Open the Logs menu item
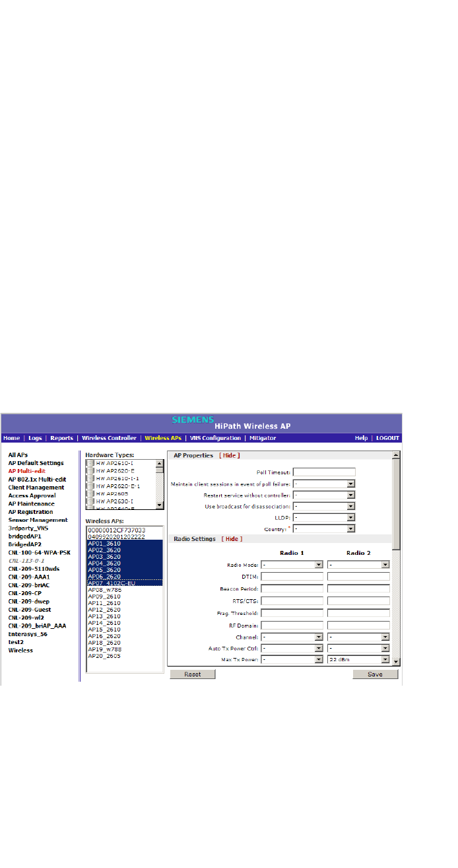458x868 pixels. click(x=36, y=438)
